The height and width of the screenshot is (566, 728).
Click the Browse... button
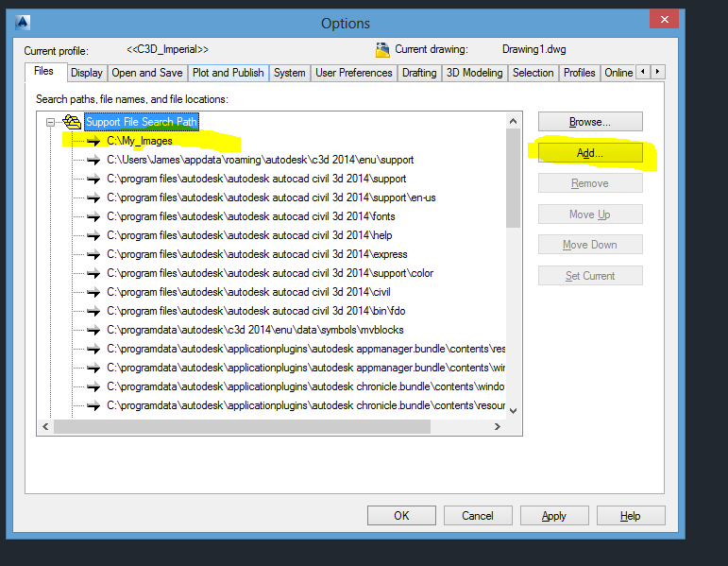click(x=590, y=122)
